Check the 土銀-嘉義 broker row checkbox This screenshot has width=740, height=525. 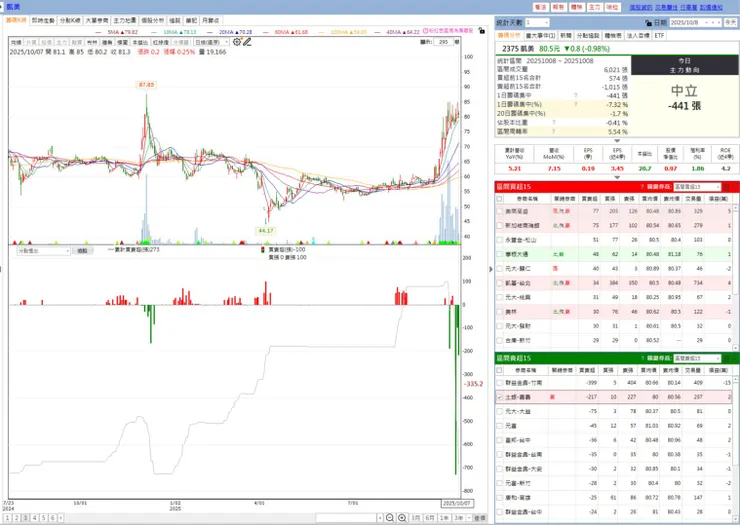(x=500, y=397)
